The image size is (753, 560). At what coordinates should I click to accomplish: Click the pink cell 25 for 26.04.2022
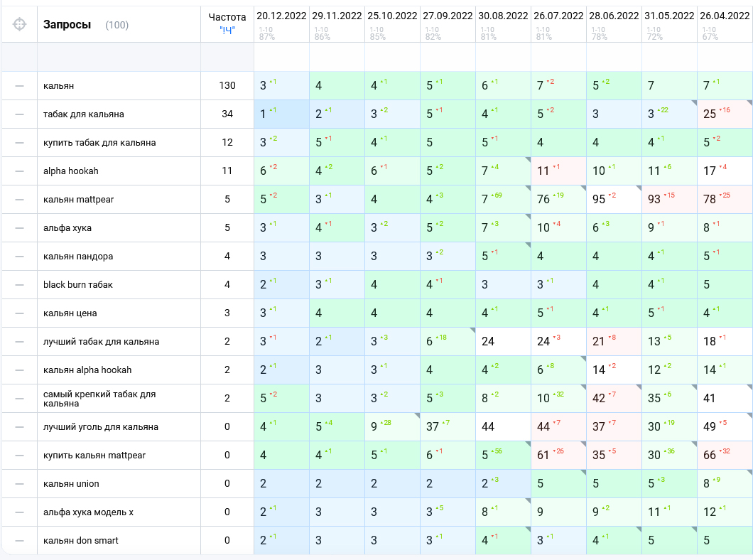(x=725, y=114)
